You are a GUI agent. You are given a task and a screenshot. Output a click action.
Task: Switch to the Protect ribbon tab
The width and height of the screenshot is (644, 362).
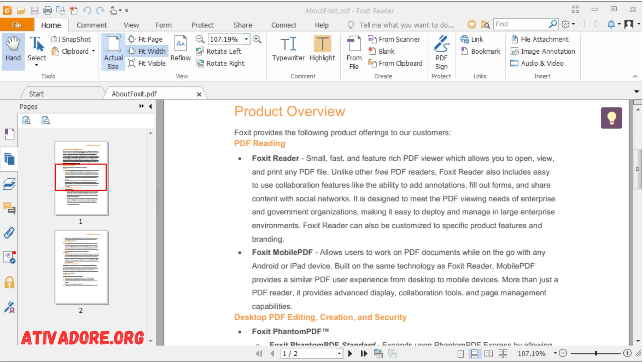[x=202, y=25]
